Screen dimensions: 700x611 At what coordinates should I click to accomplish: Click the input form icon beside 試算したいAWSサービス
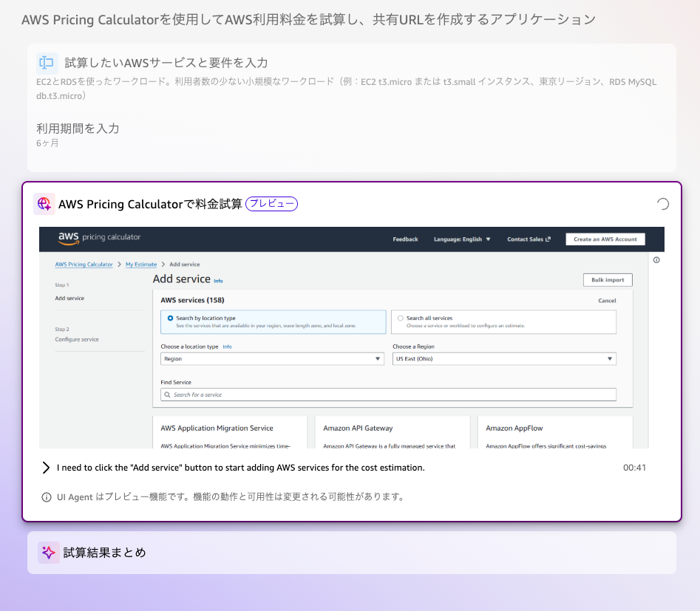(x=47, y=63)
